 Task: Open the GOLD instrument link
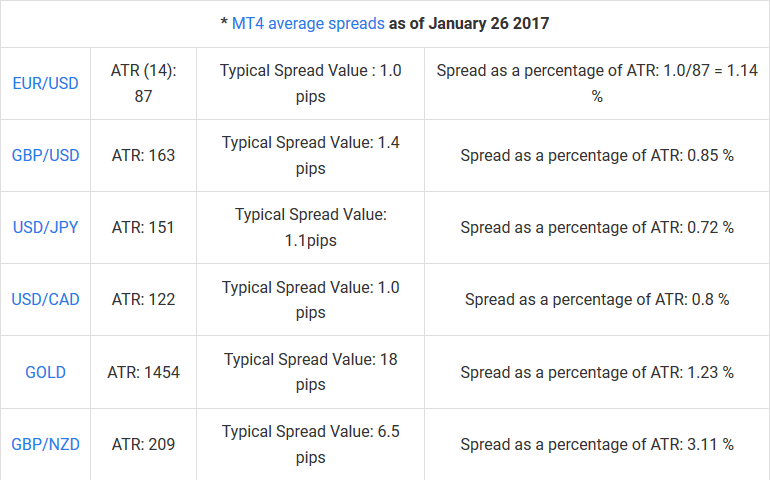pos(45,372)
